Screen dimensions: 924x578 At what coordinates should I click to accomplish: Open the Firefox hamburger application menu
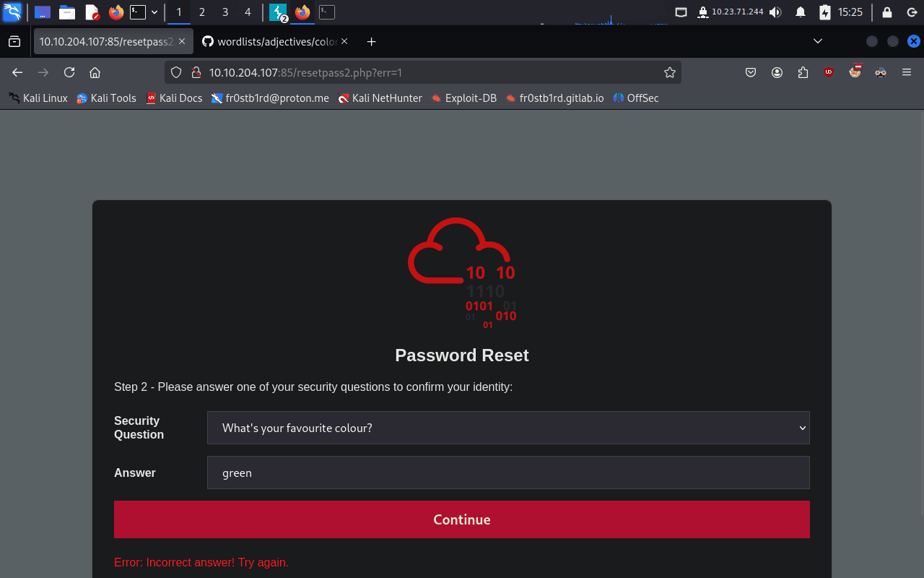pos(907,72)
